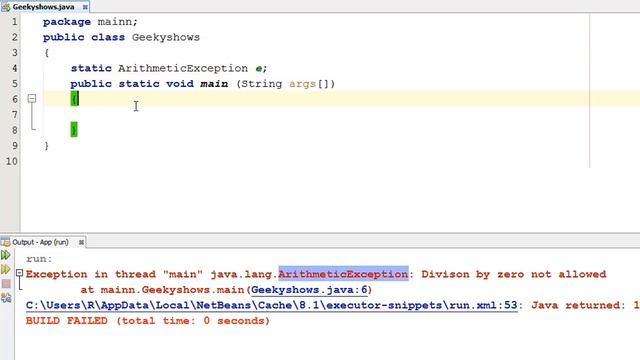This screenshot has height=360, width=640.
Task: Open Ant settings icon in Output sidebar
Action: 6,298
